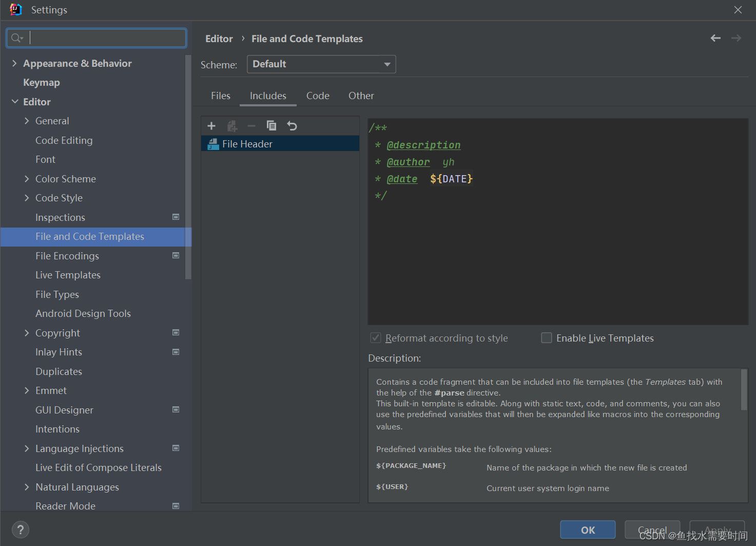756x546 pixels.
Task: Open the Font settings
Action: point(45,159)
